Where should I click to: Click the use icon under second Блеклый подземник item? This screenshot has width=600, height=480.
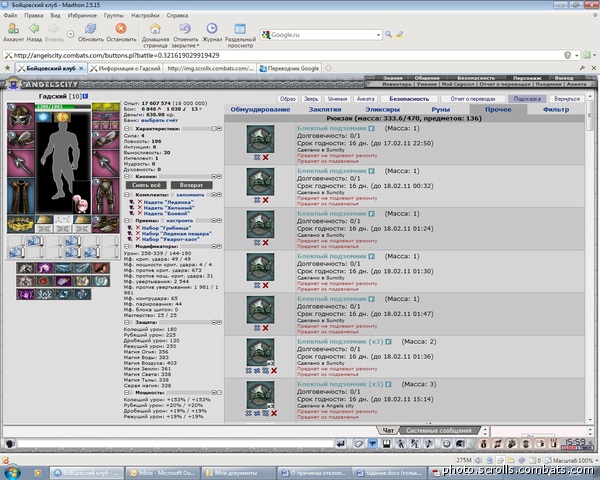pyautogui.click(x=257, y=200)
